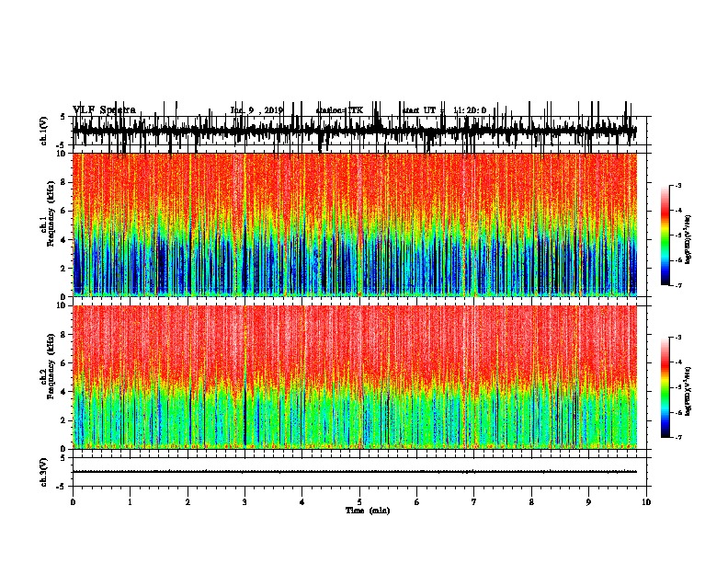Click time-axis tick label 10 at bottom right
Viewport: 728px width, 563px height.
[646, 502]
